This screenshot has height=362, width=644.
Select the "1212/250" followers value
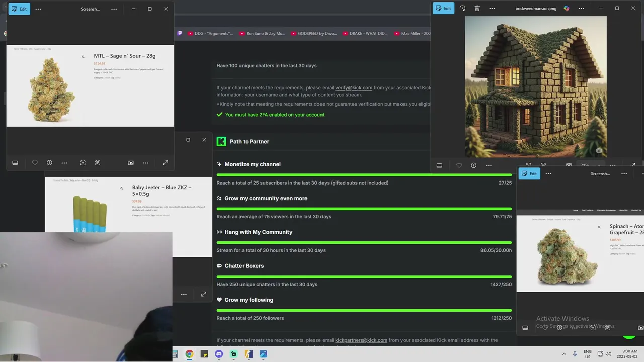click(x=502, y=318)
